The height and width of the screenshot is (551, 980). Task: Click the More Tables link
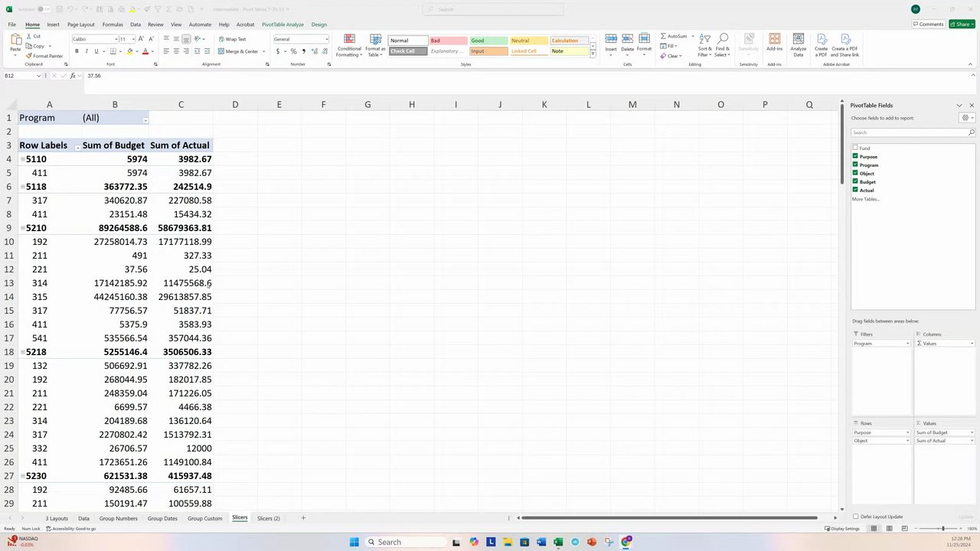point(866,199)
